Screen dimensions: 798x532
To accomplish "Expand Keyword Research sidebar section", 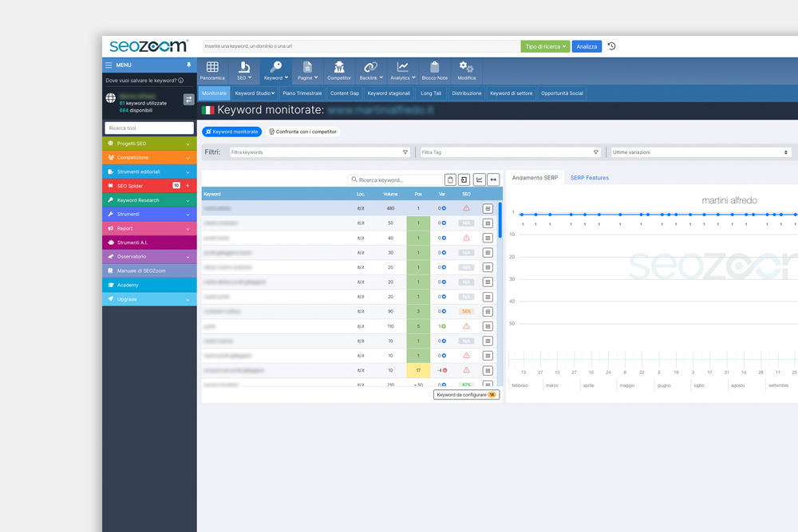I will point(149,200).
